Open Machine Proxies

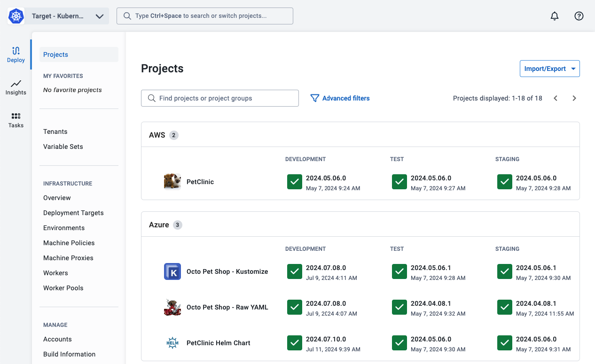click(x=68, y=258)
